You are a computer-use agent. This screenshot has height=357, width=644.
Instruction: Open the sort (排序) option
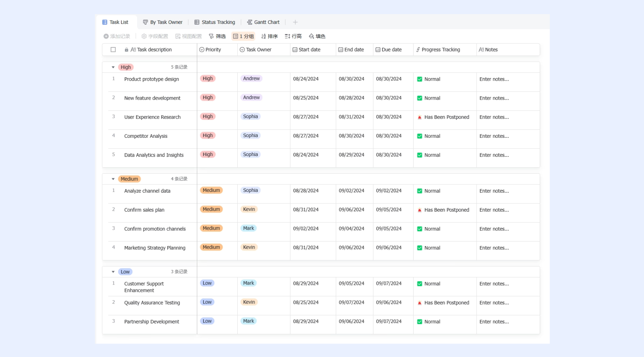269,36
